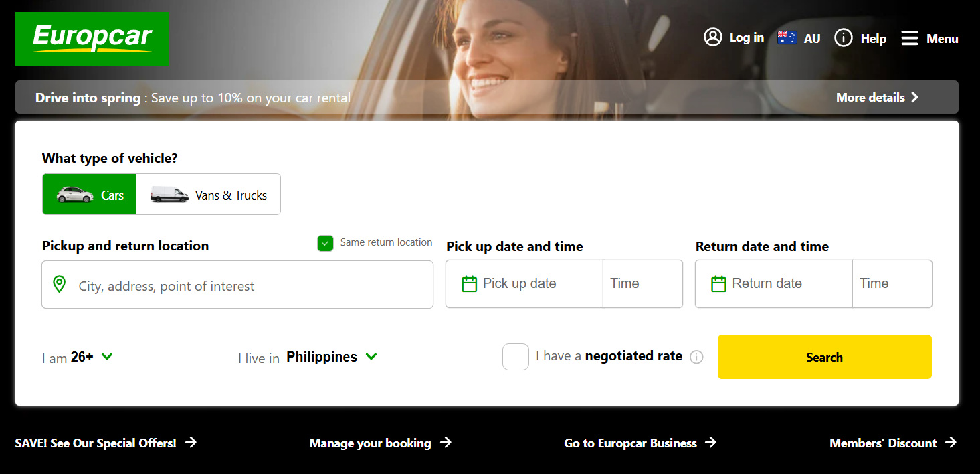Click the pick up date calendar icon
The image size is (980, 474).
(470, 284)
